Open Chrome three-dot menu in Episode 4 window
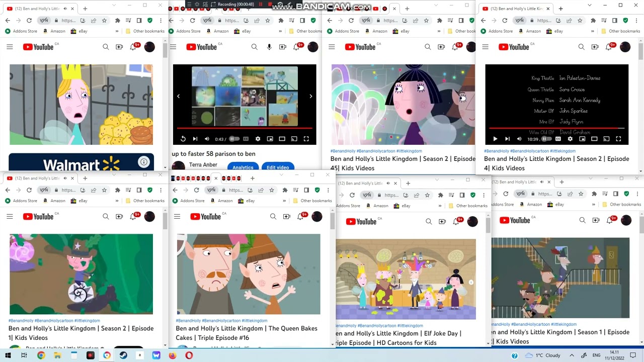 [636, 21]
